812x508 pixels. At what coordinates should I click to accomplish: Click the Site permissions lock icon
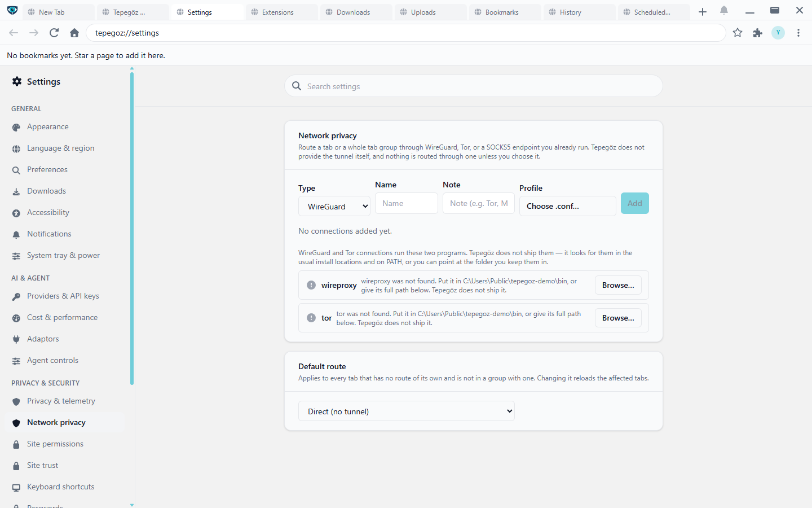click(x=16, y=444)
